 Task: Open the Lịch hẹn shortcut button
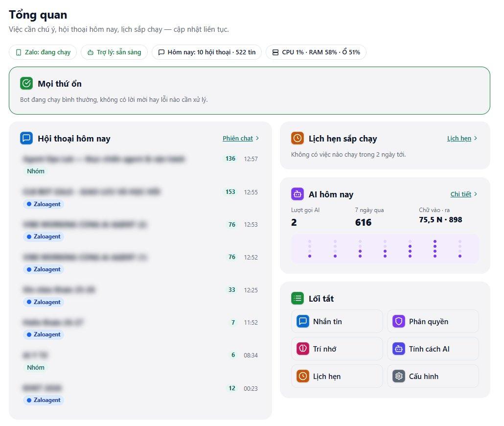pos(337,376)
